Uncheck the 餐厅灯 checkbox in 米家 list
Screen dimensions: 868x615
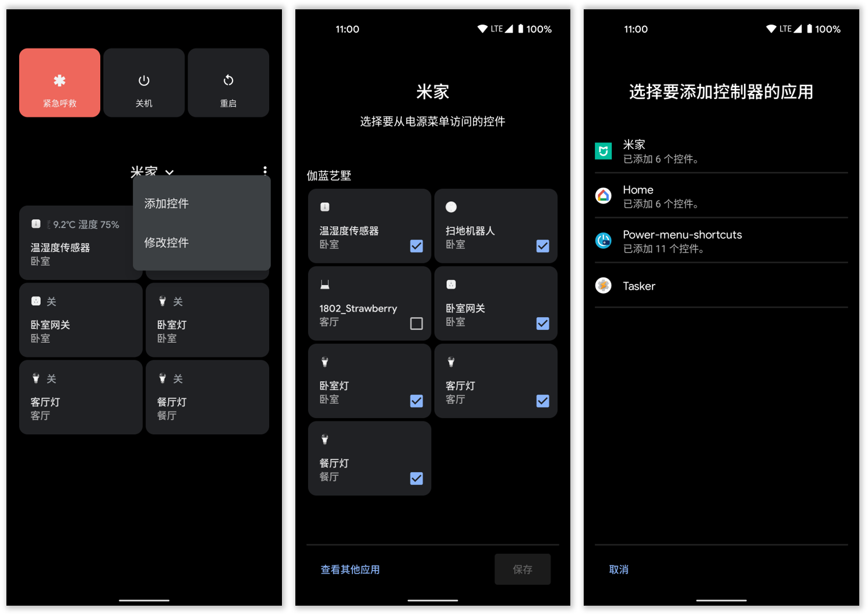[x=417, y=479]
